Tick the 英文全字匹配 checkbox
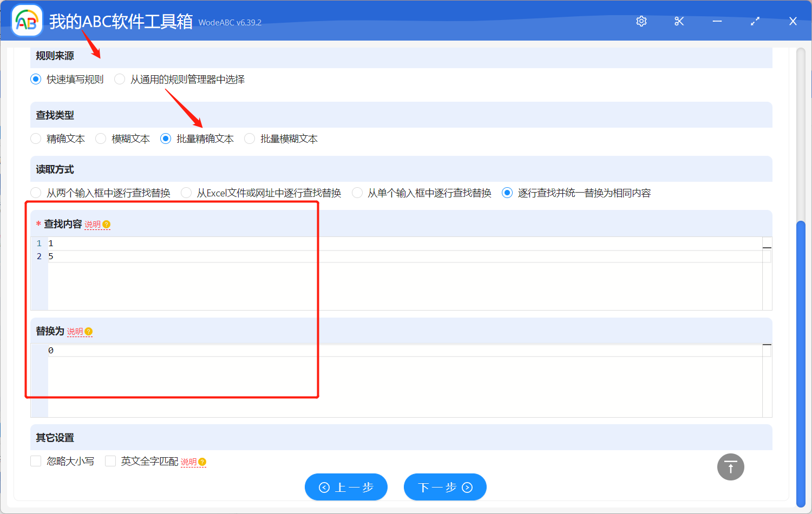The image size is (812, 514). click(x=110, y=461)
